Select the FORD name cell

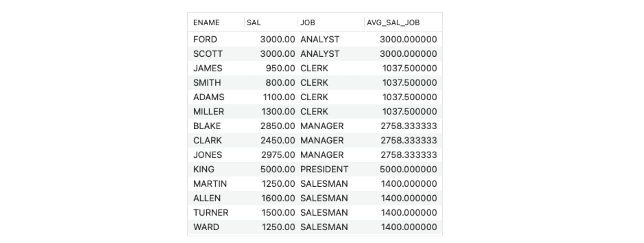point(205,39)
